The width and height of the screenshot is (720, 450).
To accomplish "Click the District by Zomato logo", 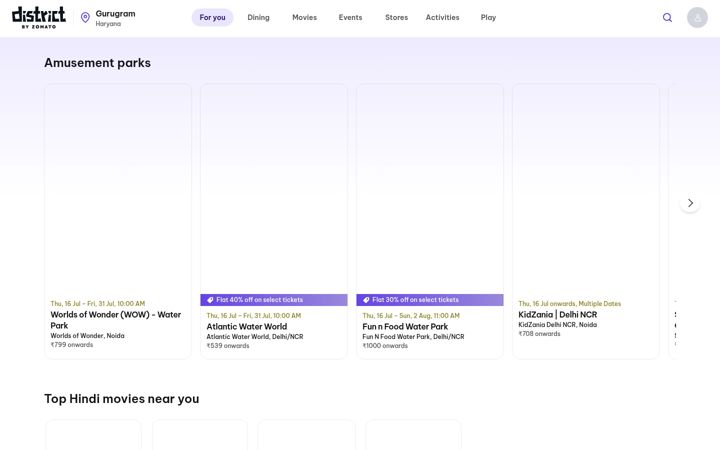I will click(x=39, y=17).
